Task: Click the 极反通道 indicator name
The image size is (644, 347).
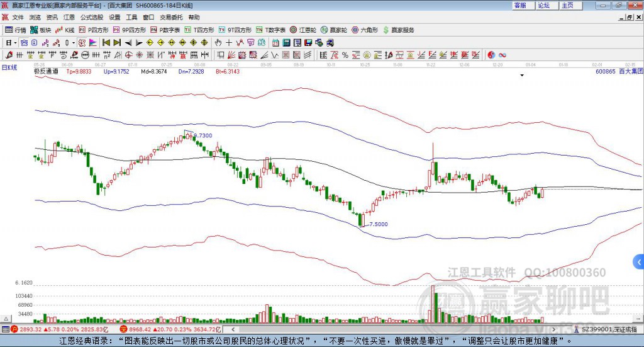Action: 46,71
